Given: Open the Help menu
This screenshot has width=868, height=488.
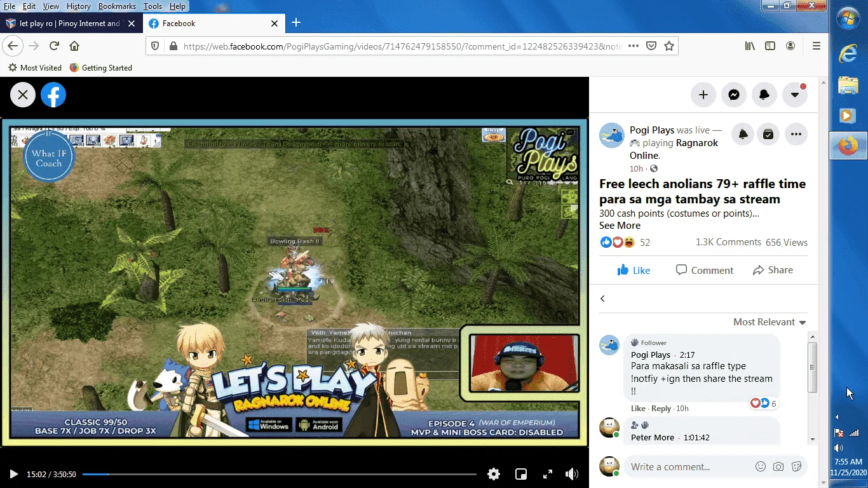Looking at the screenshot, I should click(x=178, y=6).
